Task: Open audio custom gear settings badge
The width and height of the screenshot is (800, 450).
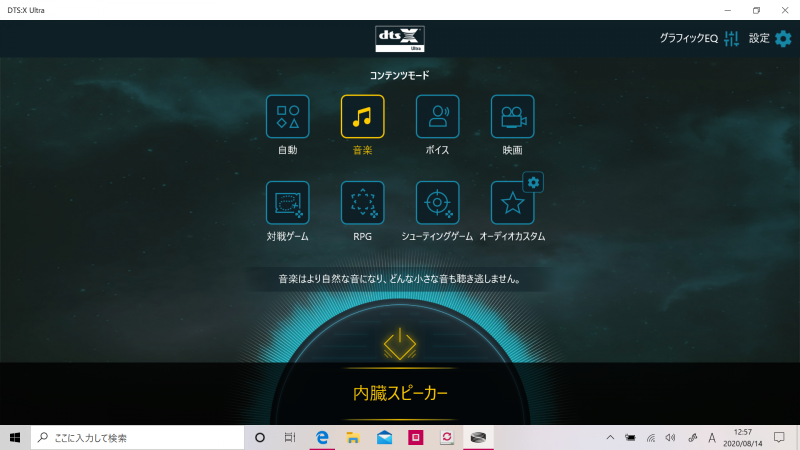Action: coord(533,182)
